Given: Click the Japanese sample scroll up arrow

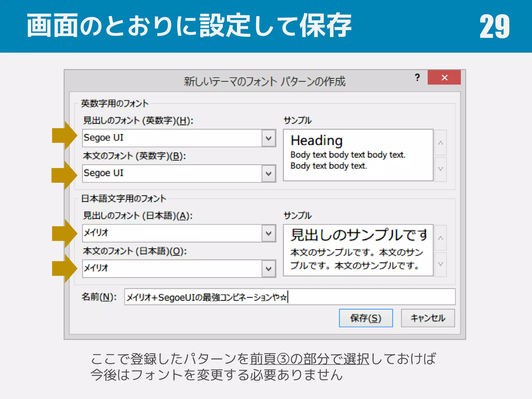Looking at the screenshot, I should pos(441,238).
